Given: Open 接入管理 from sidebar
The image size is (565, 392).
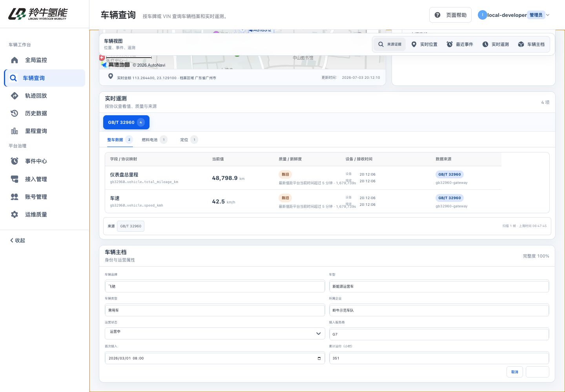Looking at the screenshot, I should [x=44, y=179].
